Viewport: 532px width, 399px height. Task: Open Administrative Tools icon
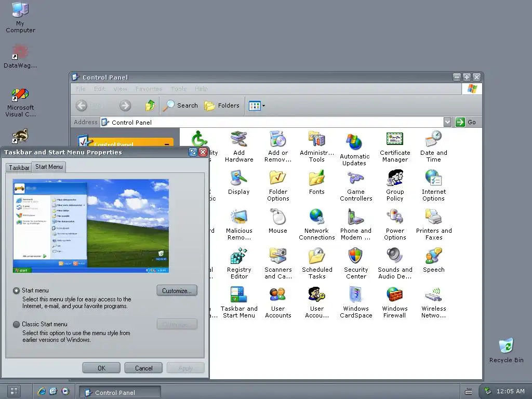pyautogui.click(x=317, y=147)
